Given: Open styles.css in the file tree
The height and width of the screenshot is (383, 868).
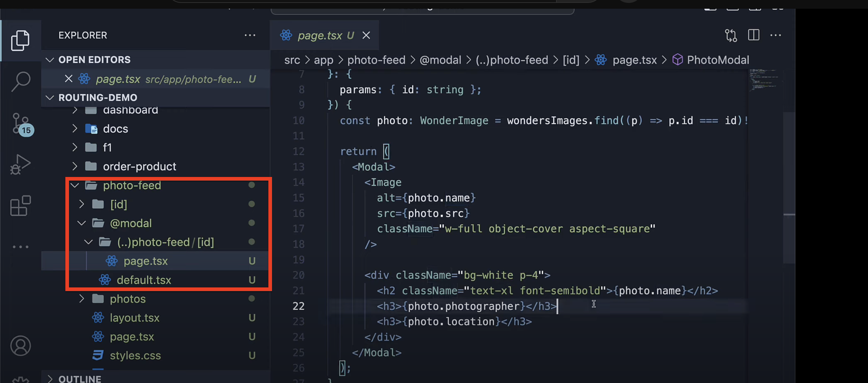Looking at the screenshot, I should pos(155,355).
